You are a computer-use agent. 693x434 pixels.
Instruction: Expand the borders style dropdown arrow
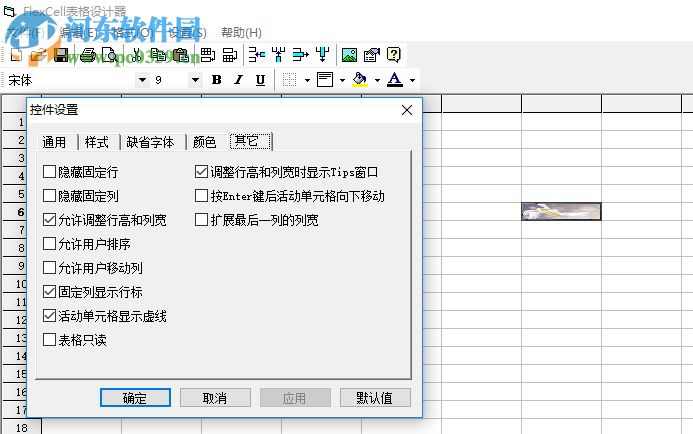307,80
